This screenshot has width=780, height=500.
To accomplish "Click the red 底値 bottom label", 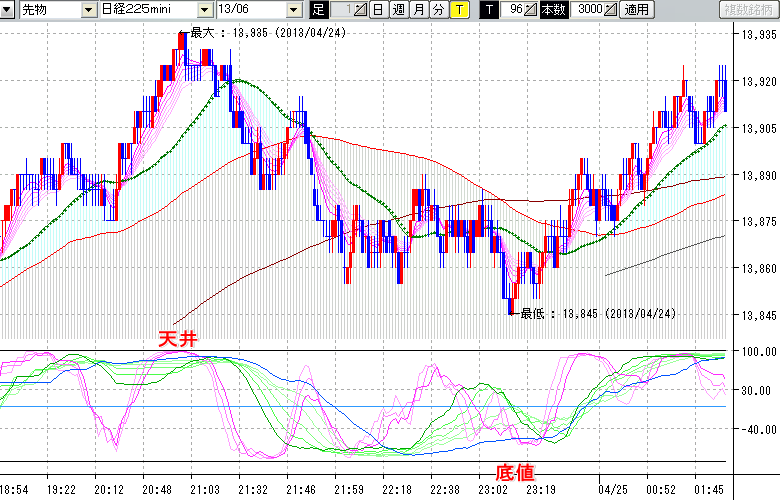I will coord(515,471).
